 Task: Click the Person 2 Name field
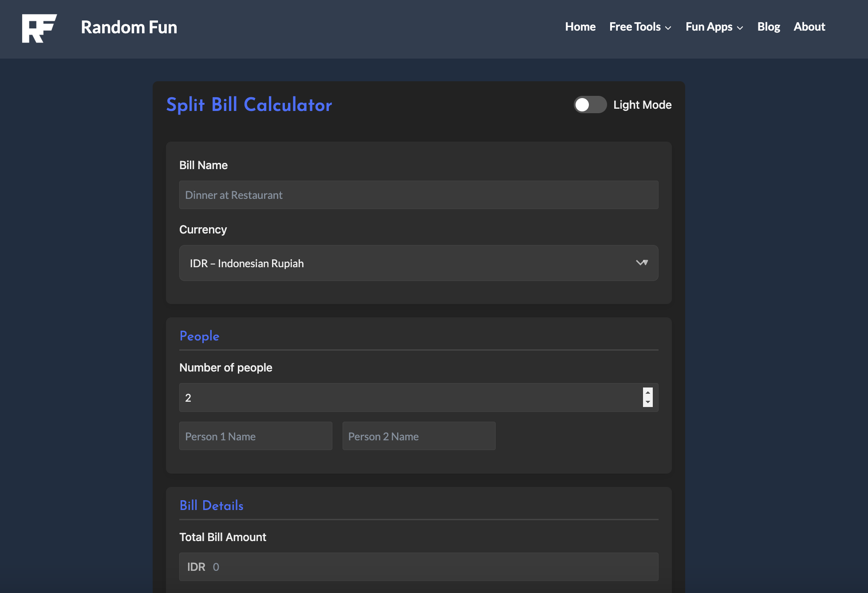point(418,436)
